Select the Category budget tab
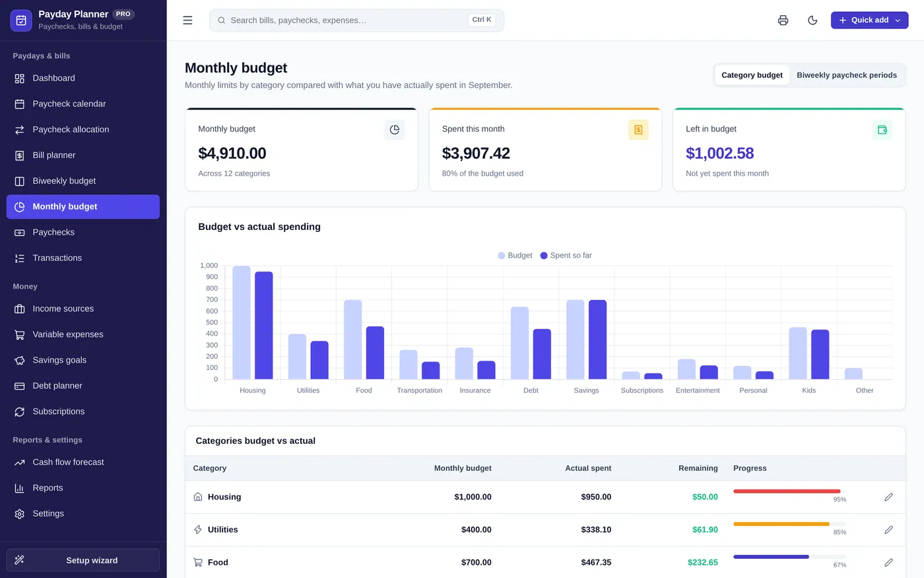Screen dimensions: 924x578 coord(752,75)
